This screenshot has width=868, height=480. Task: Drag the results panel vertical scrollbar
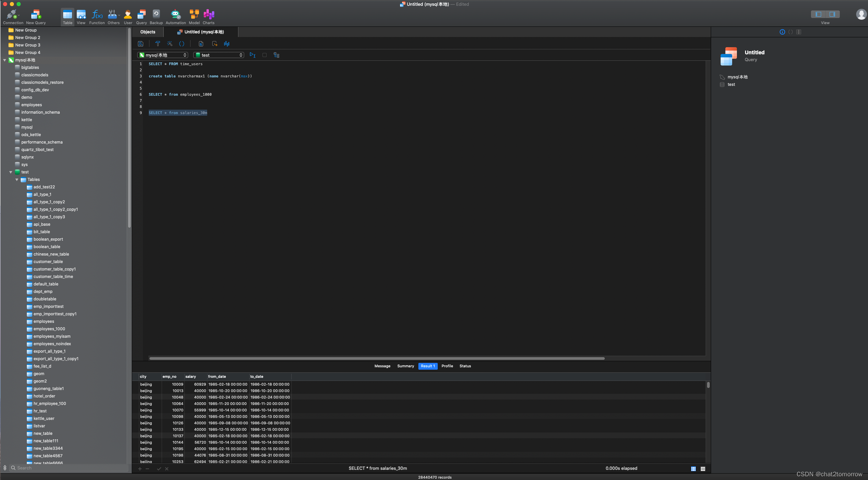[x=707, y=384]
